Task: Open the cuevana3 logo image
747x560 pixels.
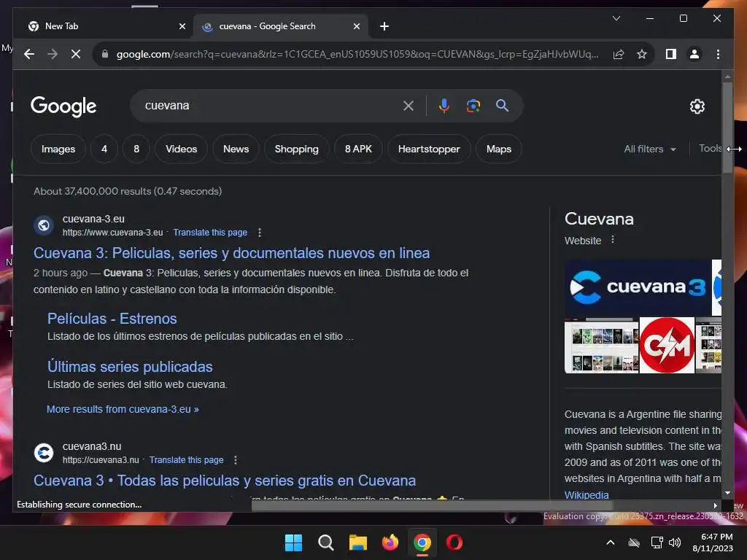Action: tap(638, 287)
